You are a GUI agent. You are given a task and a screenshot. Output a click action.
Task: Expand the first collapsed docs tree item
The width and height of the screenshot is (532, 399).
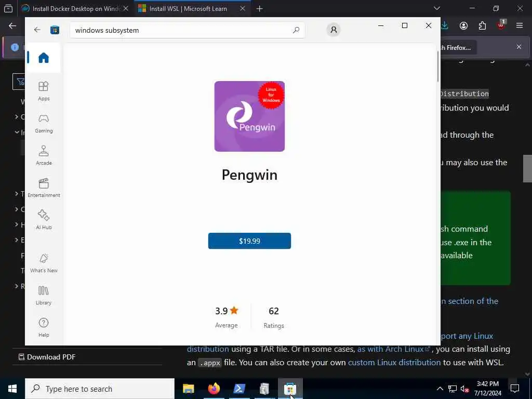pyautogui.click(x=16, y=117)
